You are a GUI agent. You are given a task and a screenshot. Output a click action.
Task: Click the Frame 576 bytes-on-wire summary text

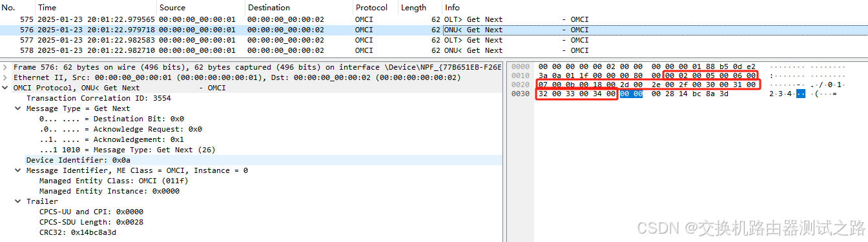[257, 67]
